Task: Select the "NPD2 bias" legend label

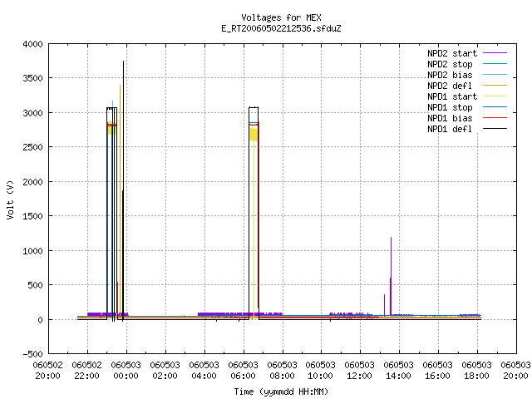Action: (x=450, y=75)
